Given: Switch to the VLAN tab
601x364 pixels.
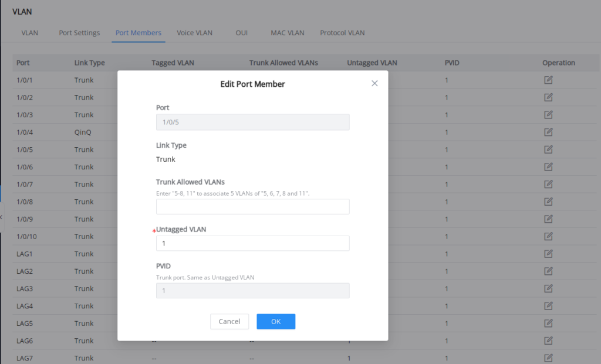Looking at the screenshot, I should pos(29,33).
